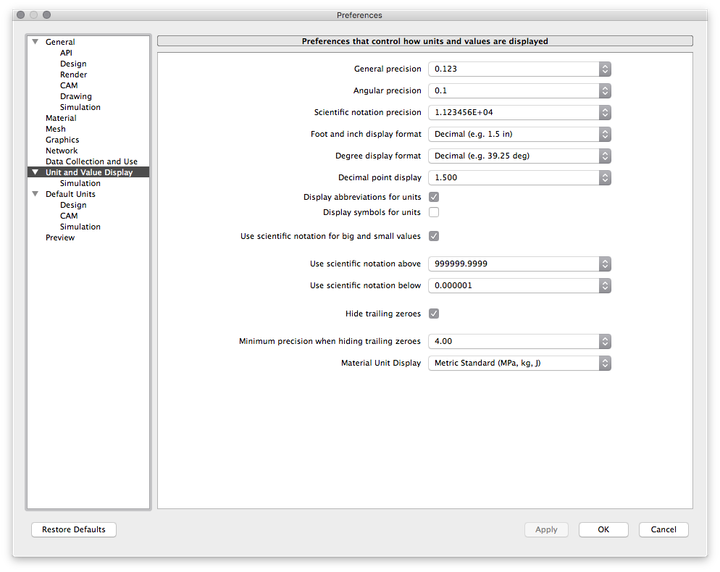Open Material Unit Display dropdown
Image resolution: width=720 pixels, height=572 pixels.
point(519,363)
